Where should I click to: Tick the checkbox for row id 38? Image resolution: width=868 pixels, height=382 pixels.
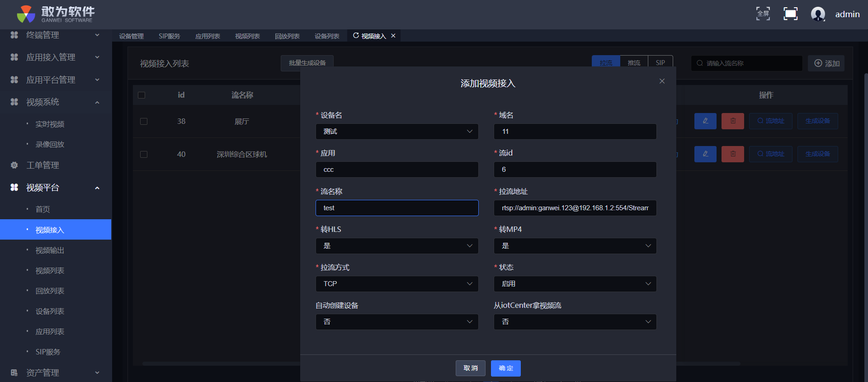144,122
